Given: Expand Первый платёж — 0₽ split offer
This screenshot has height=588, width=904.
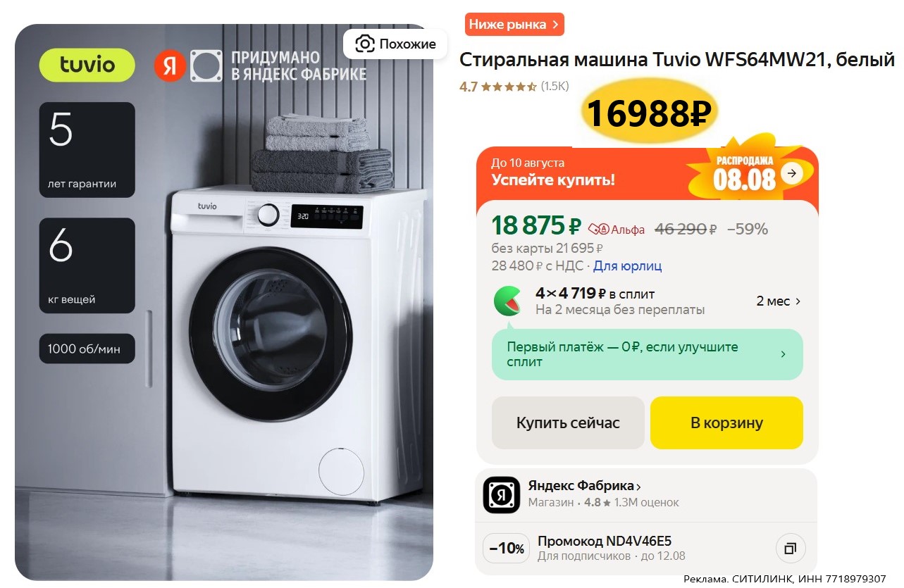Looking at the screenshot, I should [648, 354].
